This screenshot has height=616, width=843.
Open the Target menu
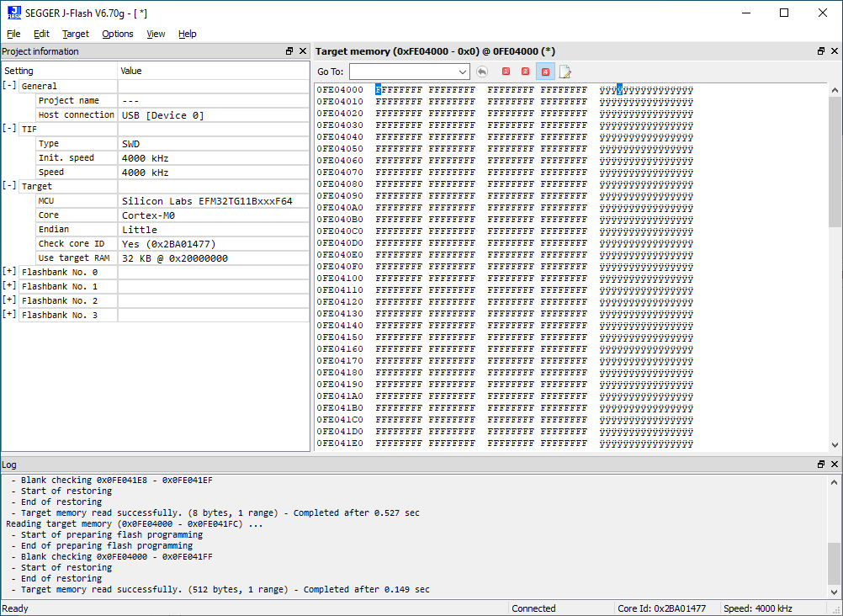pos(75,34)
